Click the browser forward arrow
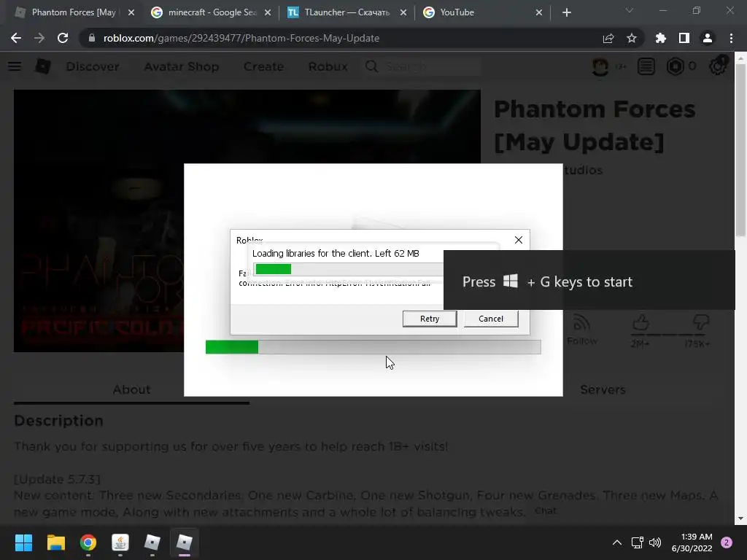Viewport: 747px width, 560px height. point(39,38)
